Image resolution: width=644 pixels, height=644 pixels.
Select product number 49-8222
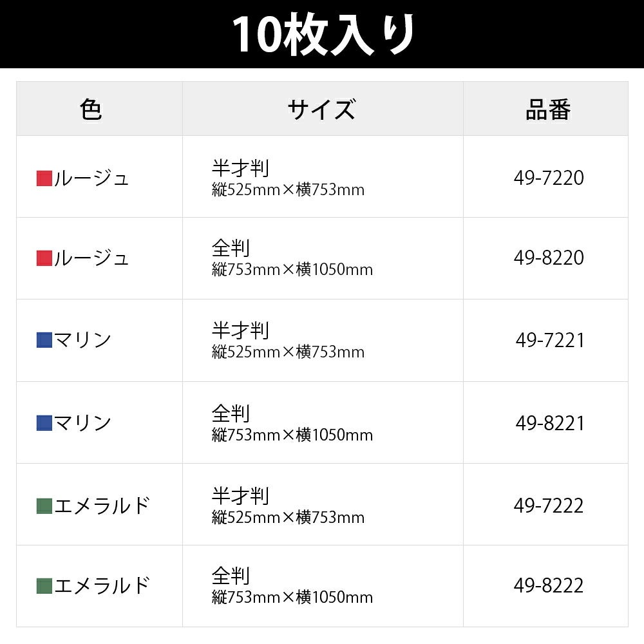pos(549,585)
